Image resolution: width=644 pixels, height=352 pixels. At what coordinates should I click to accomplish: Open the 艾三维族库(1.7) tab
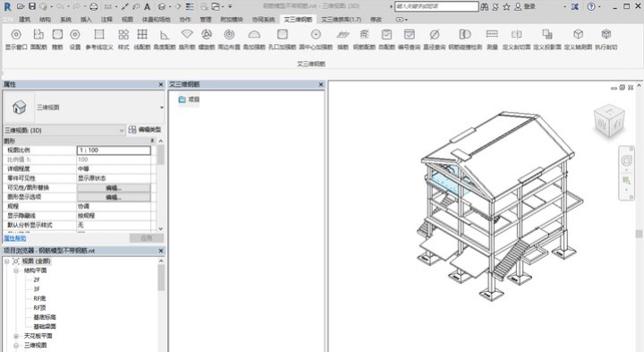(x=341, y=20)
